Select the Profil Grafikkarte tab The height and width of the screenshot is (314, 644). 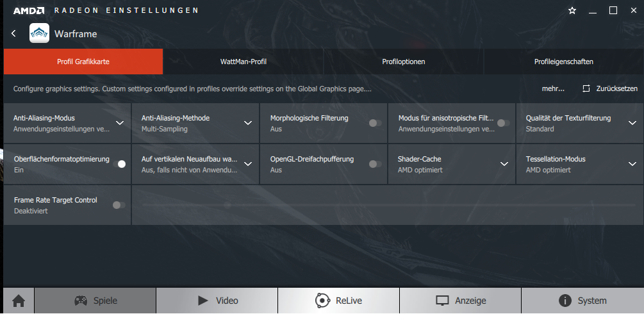[x=83, y=62]
